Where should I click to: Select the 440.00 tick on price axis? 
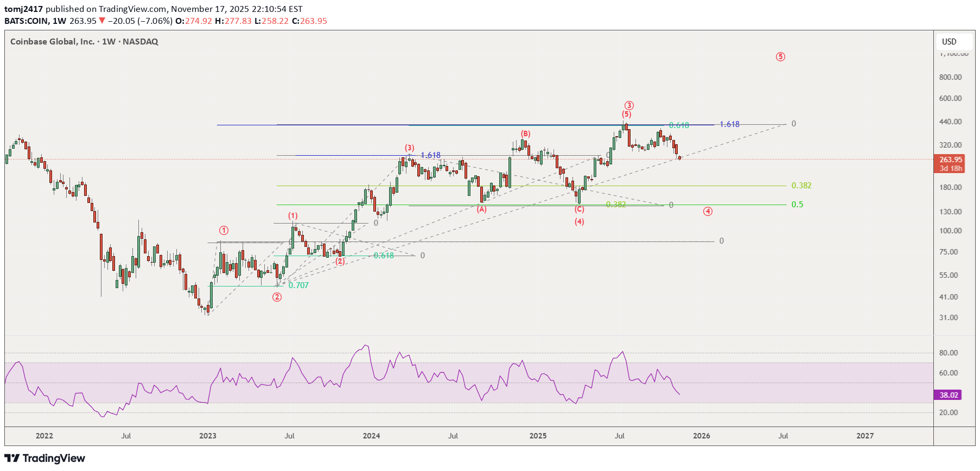pos(950,122)
